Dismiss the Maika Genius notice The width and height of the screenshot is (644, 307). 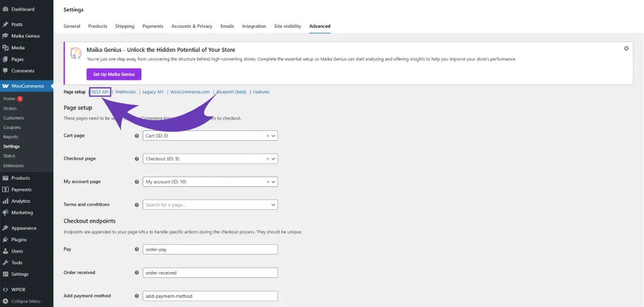626,48
